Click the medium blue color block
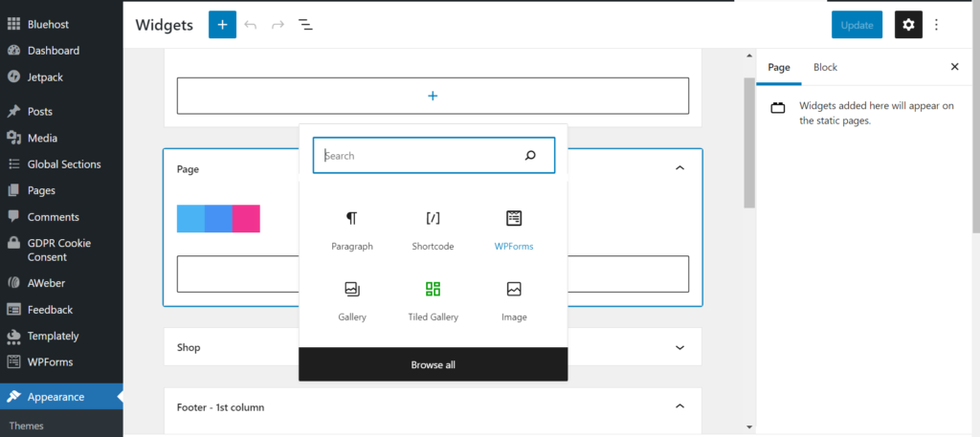The width and height of the screenshot is (980, 437). 218,218
